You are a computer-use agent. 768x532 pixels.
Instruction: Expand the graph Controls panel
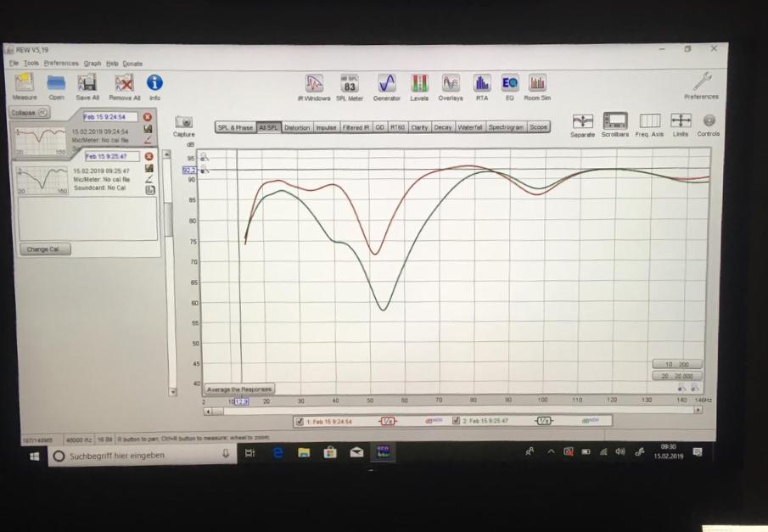709,121
